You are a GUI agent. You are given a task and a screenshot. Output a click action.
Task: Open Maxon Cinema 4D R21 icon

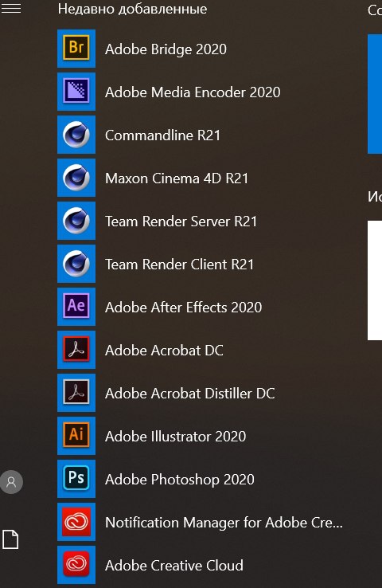pyautogui.click(x=76, y=178)
